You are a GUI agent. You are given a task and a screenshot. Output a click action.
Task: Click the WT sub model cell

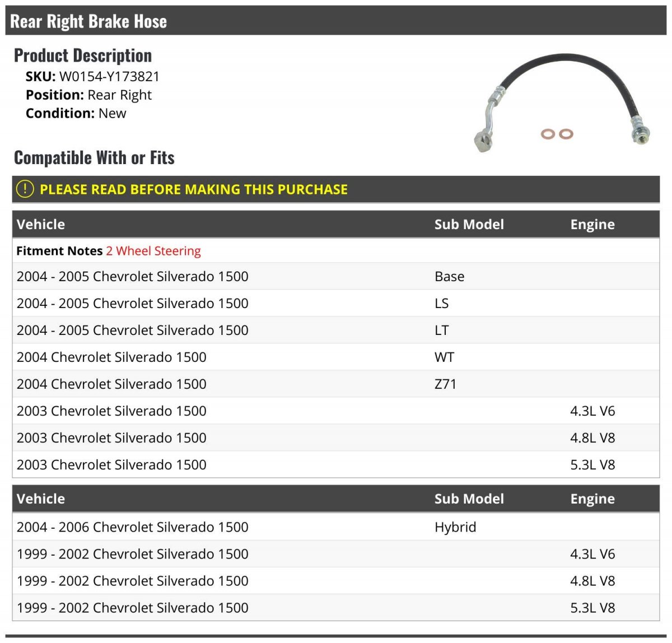[445, 357]
